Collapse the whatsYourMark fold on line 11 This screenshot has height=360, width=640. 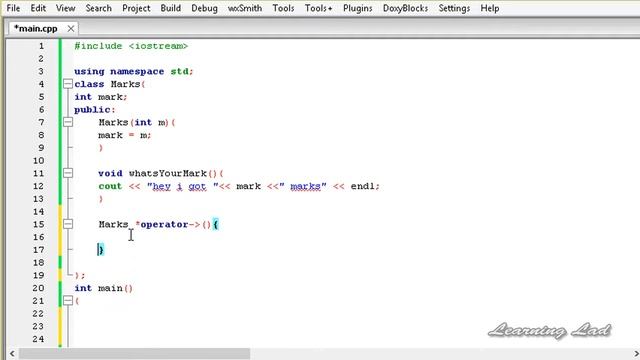68,173
